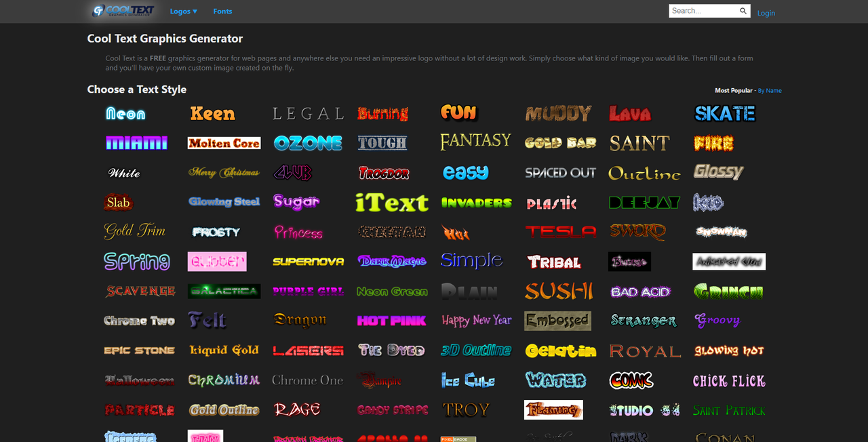This screenshot has height=442, width=868.
Task: Pick the Fun text style
Action: coord(459,113)
